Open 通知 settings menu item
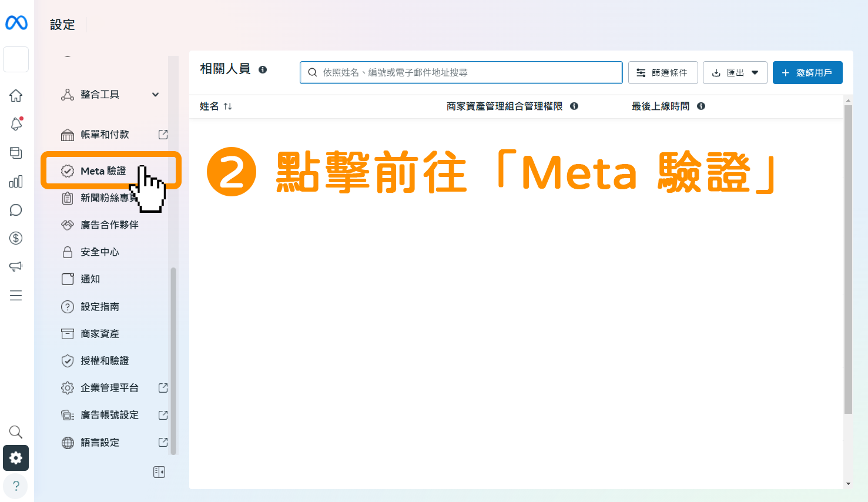The image size is (868, 502). tap(90, 279)
